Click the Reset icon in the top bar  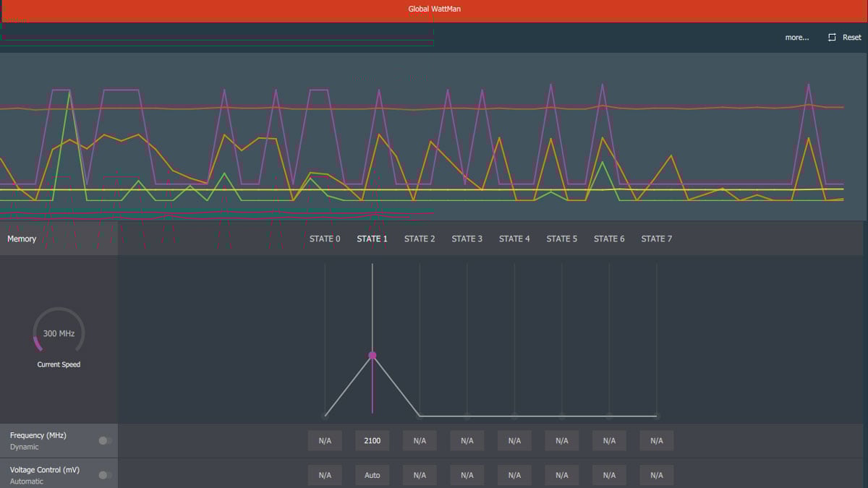pos(832,37)
